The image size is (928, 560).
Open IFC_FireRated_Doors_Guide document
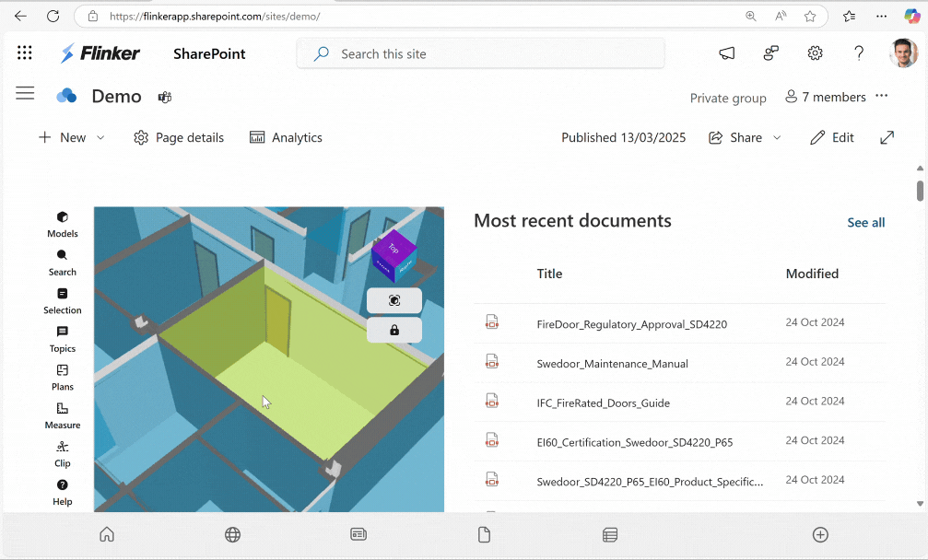tap(603, 403)
